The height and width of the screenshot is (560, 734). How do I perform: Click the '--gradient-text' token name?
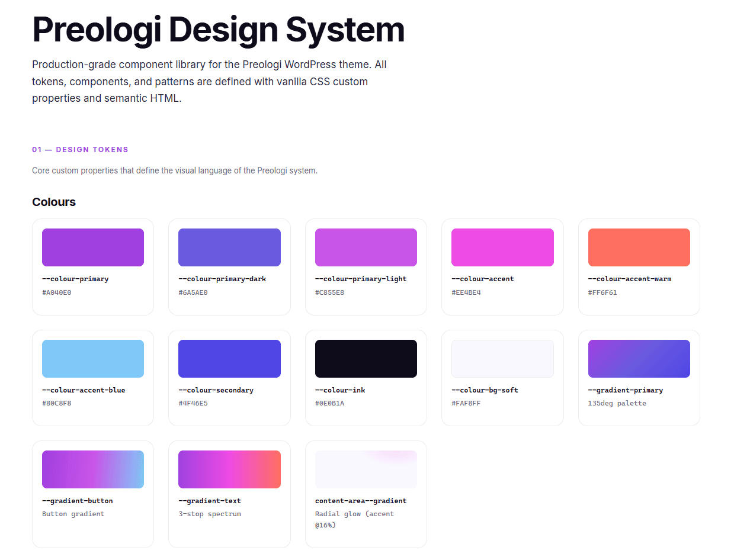(210, 501)
